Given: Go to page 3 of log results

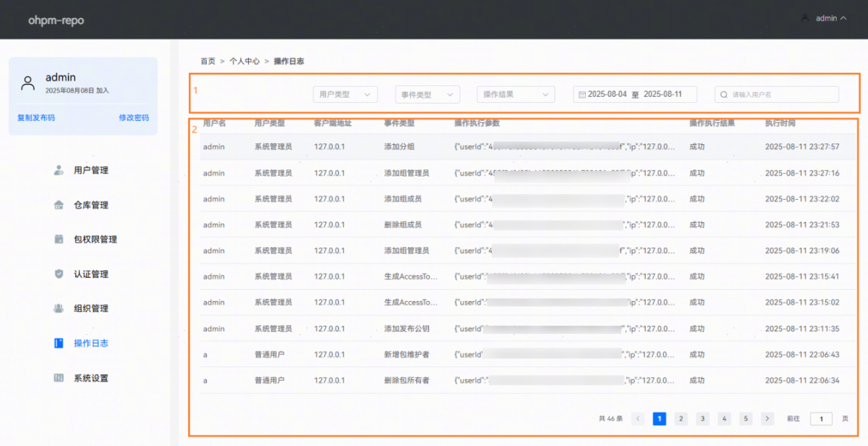Looking at the screenshot, I should point(702,418).
